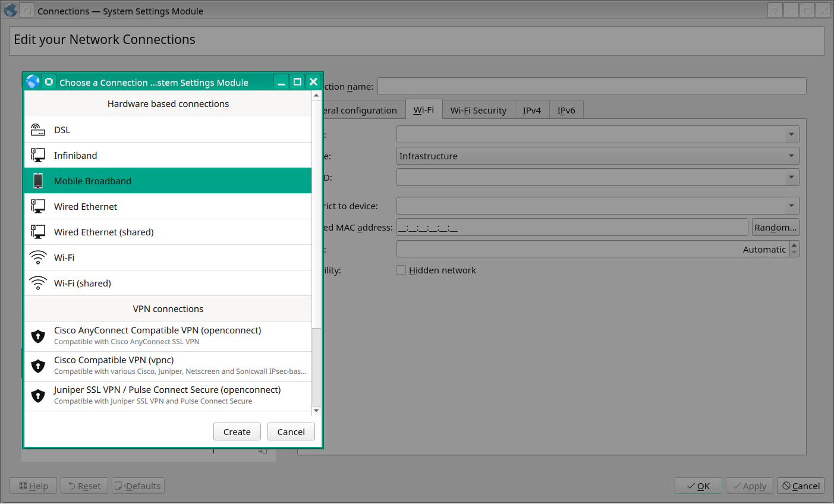This screenshot has height=504, width=834.
Task: Click the globe icon in the dialog title bar
Action: tap(33, 82)
